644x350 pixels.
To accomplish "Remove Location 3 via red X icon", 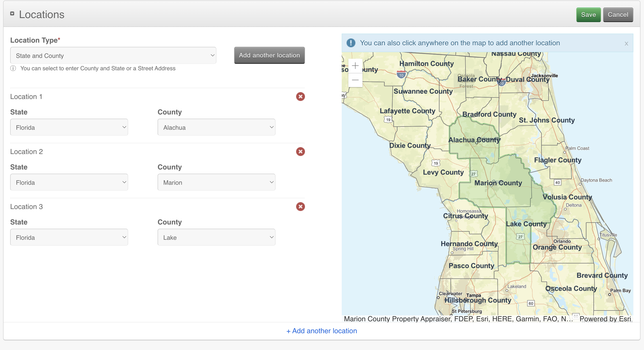I will click(300, 206).
